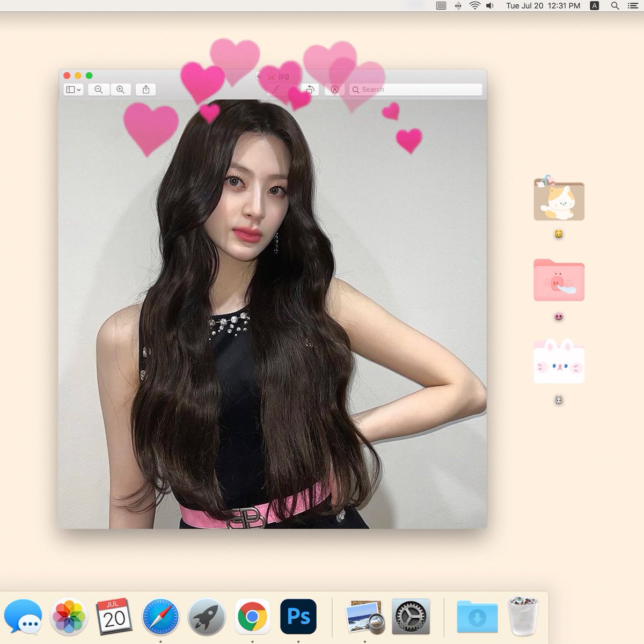This screenshot has width=644, height=644.
Task: Click the Share button in Preview
Action: point(146,89)
